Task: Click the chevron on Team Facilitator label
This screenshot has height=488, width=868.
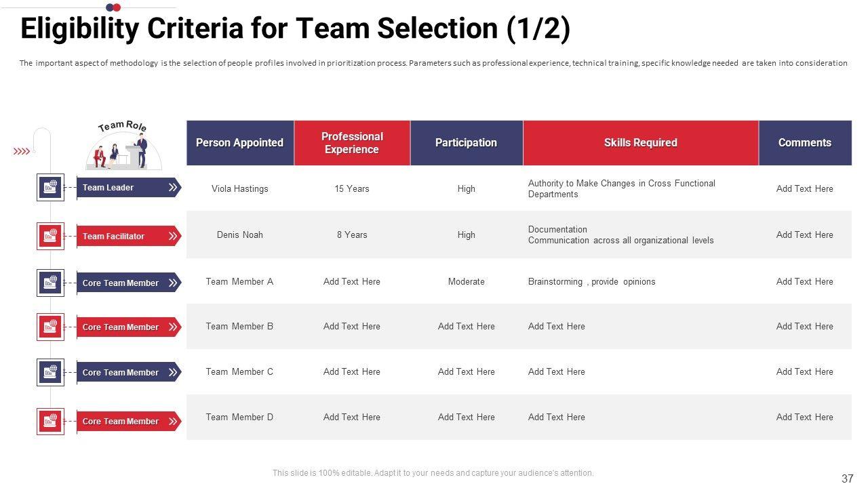Action: [173, 236]
